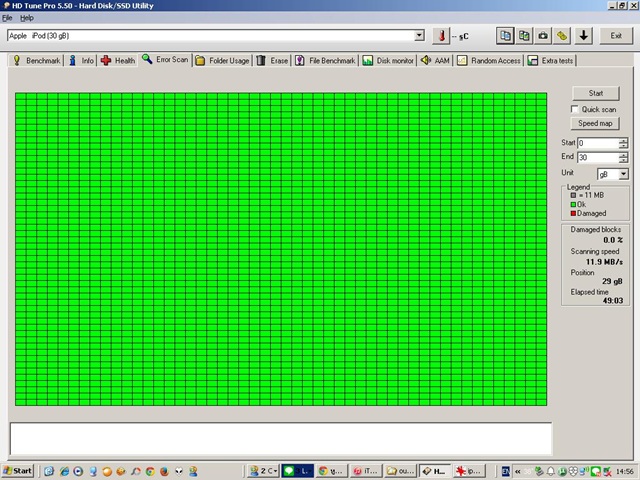The width and height of the screenshot is (640, 480).
Task: Enable the Quick scan checkbox
Action: tap(575, 109)
